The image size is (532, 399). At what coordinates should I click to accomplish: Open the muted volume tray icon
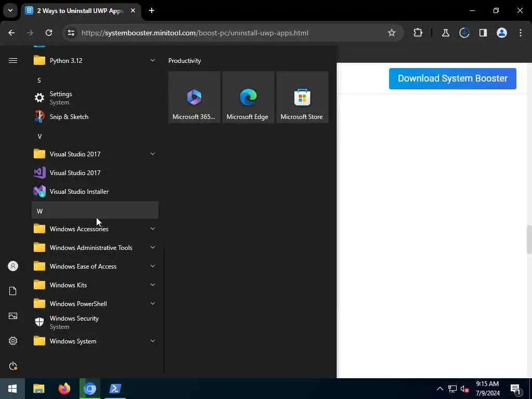point(464,389)
